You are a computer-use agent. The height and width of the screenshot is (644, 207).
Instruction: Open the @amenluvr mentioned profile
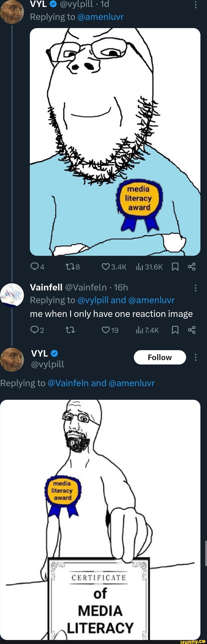pyautogui.click(x=101, y=17)
